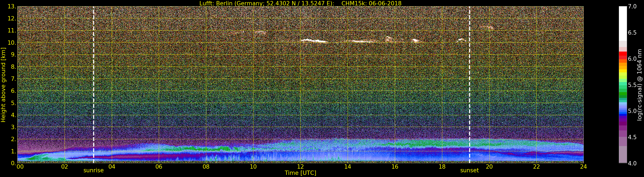Click the '1.' km tick on the height axis
Image resolution: width=644 pixels, height=177 pixels.
click(14, 151)
